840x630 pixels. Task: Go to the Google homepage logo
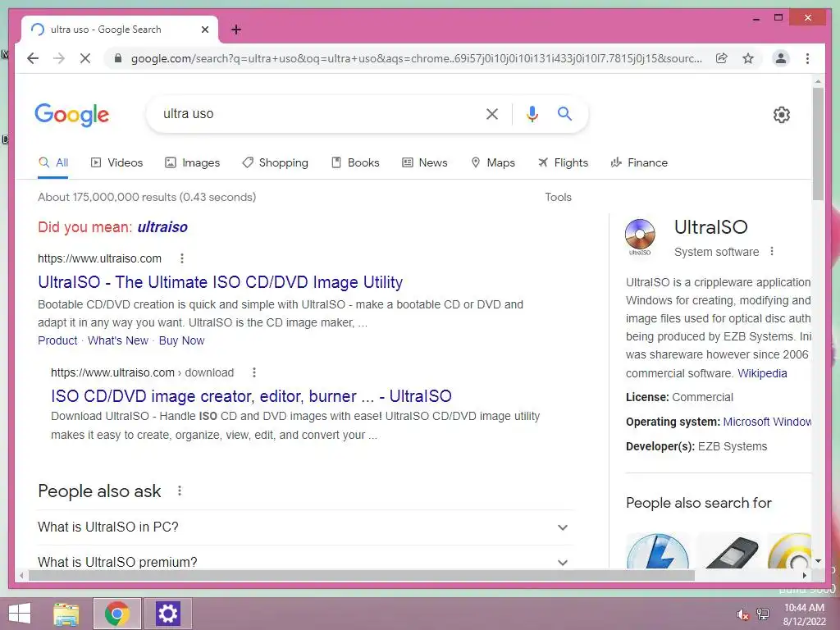tap(72, 115)
